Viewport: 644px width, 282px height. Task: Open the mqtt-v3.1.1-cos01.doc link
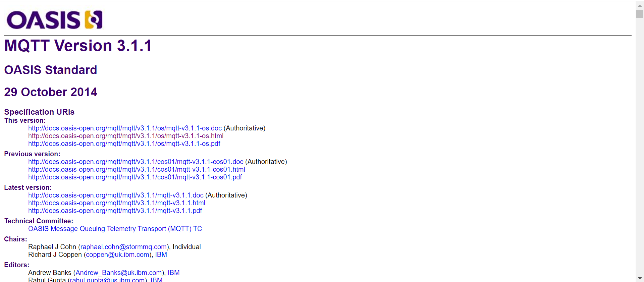(136, 162)
